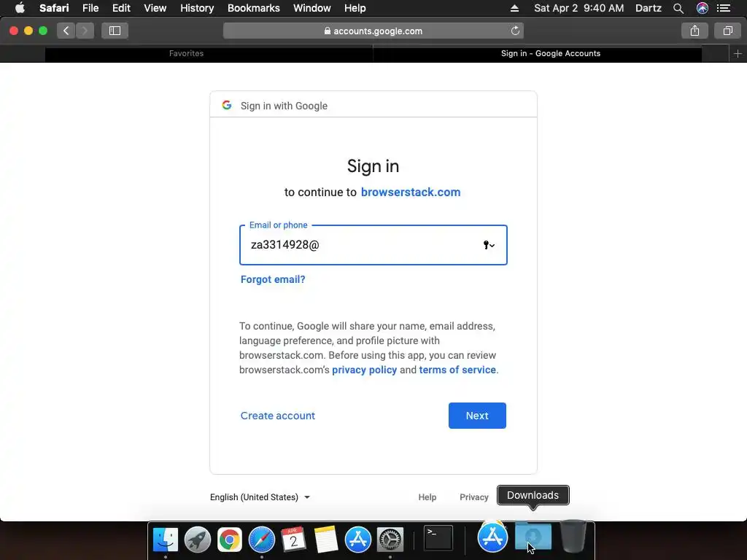Click the Dartz user name in menu bar
747x560 pixels.
point(649,8)
